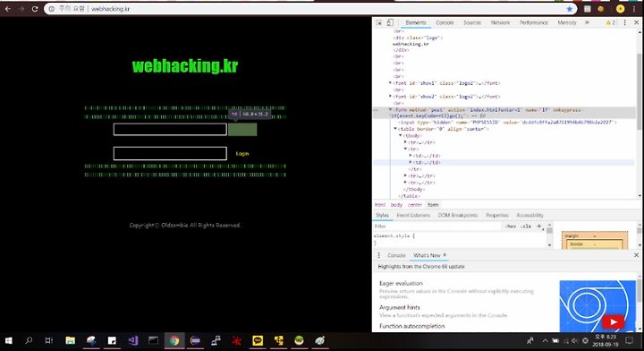This screenshot has width=644, height=351.
Task: Open the DOM Breakpoints pane tab
Action: coord(458,216)
